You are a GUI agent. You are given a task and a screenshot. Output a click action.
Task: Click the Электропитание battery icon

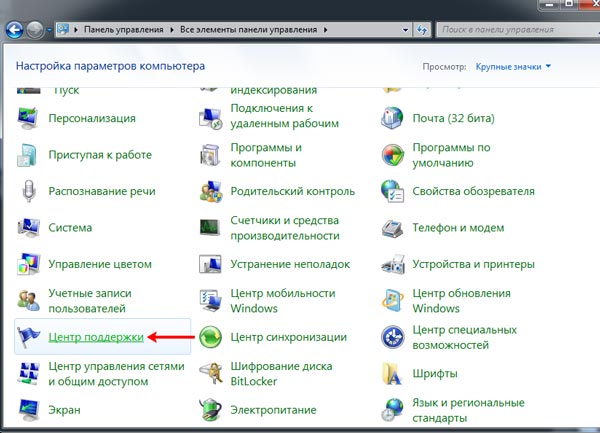coord(211,410)
